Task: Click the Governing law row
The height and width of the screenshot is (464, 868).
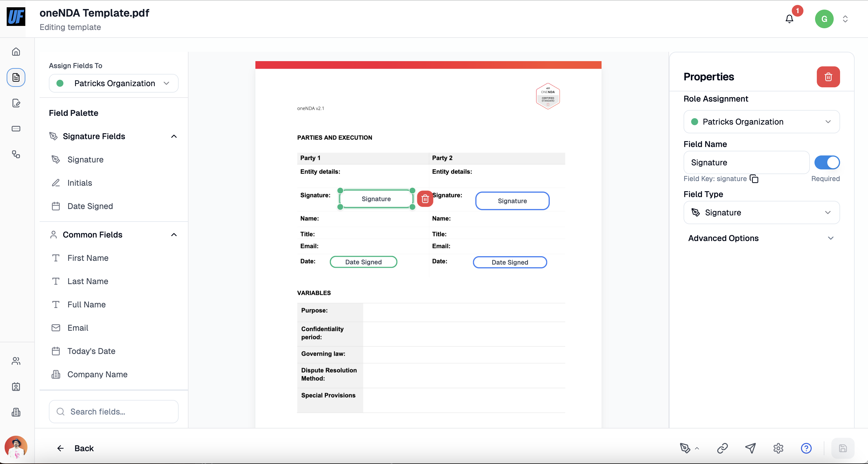Action: [x=431, y=355]
